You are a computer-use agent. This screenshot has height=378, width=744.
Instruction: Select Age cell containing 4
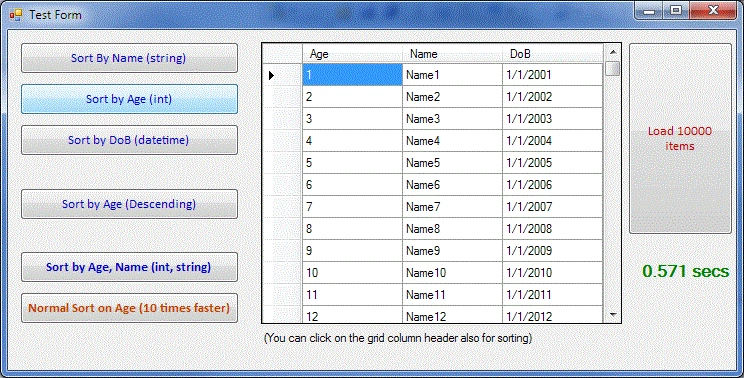(x=353, y=141)
